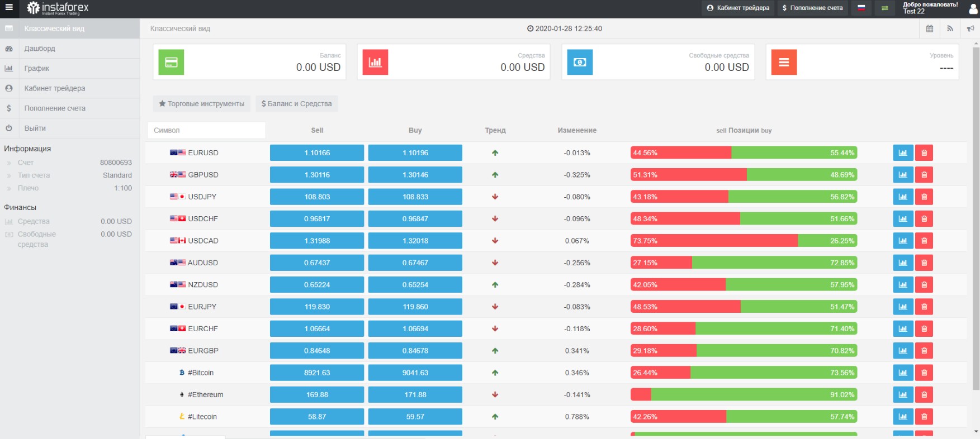Click the green Balance card icon

(x=171, y=63)
